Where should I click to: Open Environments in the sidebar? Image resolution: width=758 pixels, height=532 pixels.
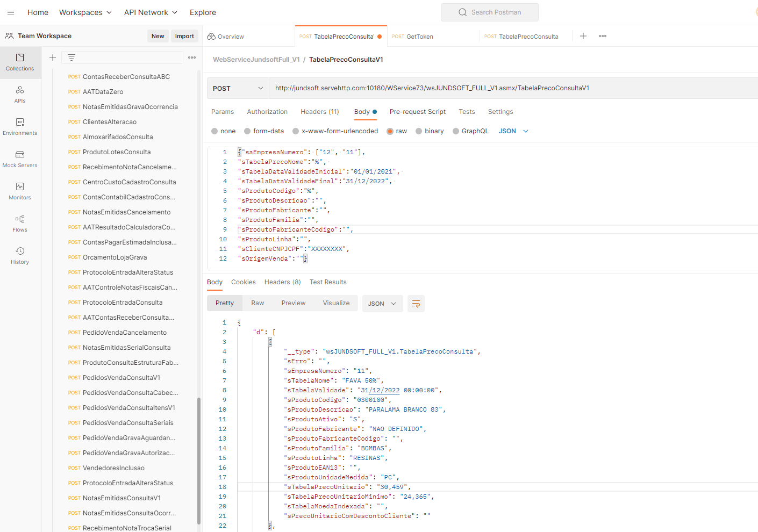(20, 127)
